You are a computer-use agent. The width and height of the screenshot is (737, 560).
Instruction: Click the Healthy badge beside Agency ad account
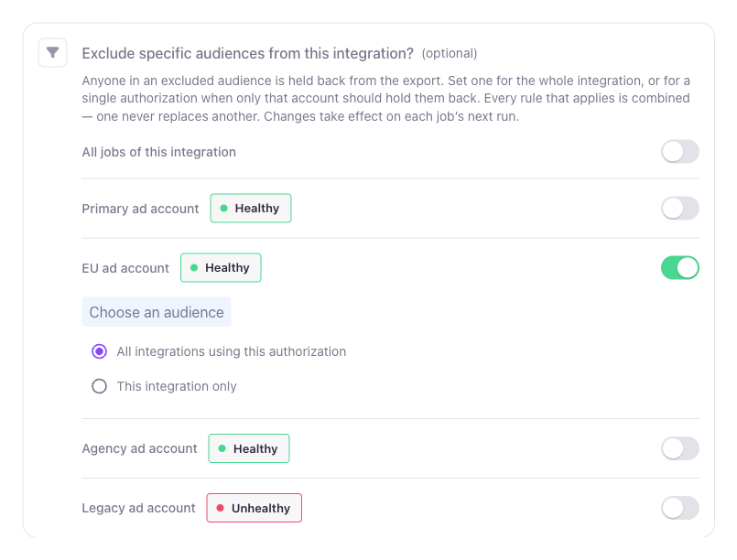click(x=249, y=448)
